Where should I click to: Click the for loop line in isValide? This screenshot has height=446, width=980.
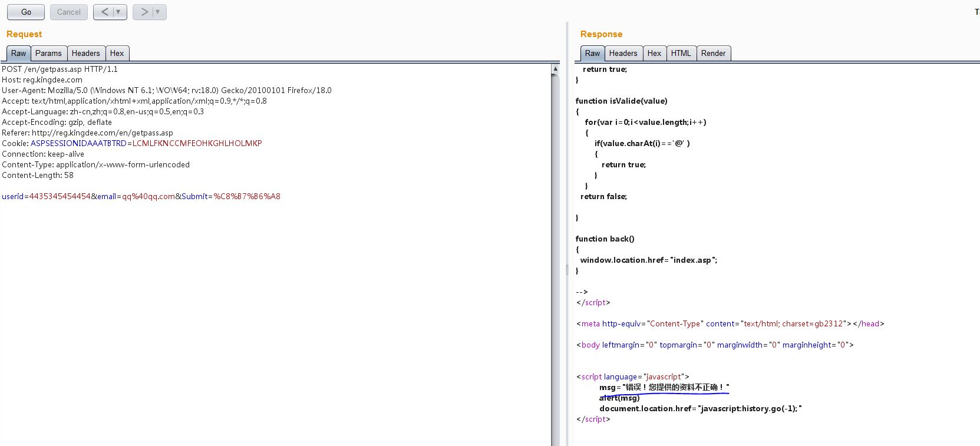(x=646, y=122)
